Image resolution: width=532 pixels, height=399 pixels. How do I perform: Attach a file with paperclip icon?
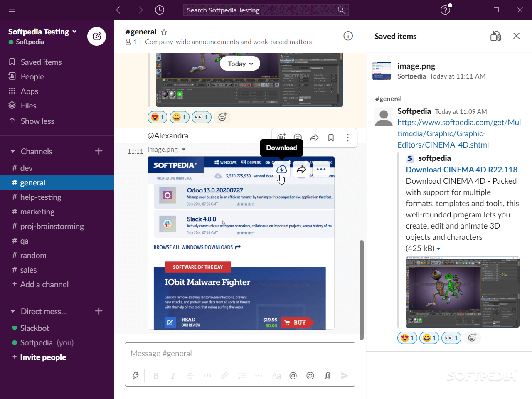pyautogui.click(x=328, y=376)
